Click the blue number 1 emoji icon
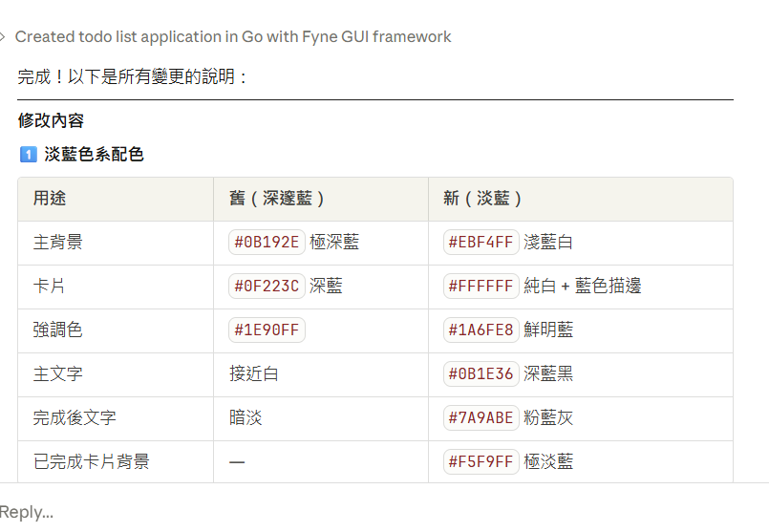Viewport: 769px width, 532px height. point(28,155)
